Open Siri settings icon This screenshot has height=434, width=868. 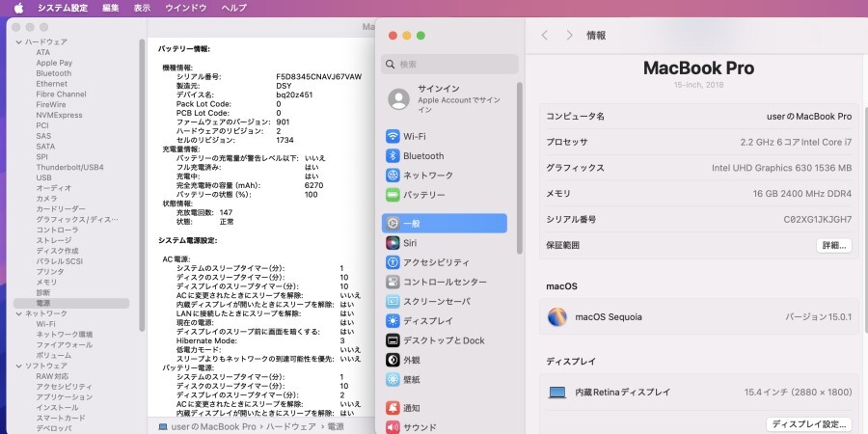coord(393,243)
